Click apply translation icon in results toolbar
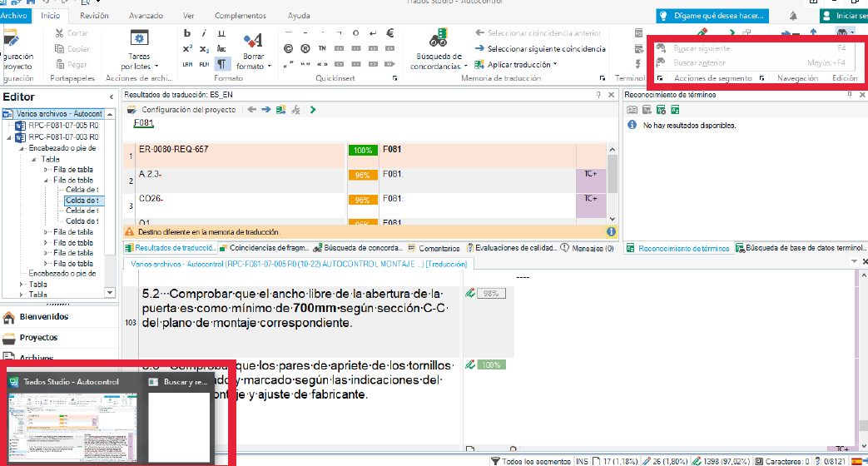The height and width of the screenshot is (466, 868). click(280, 110)
